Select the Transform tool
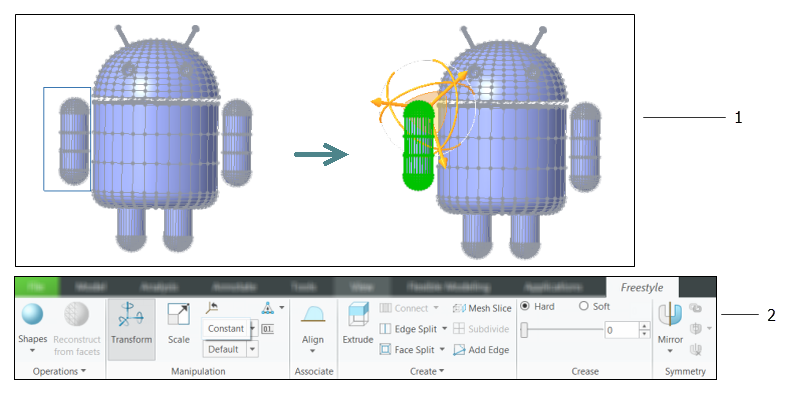 (131, 323)
